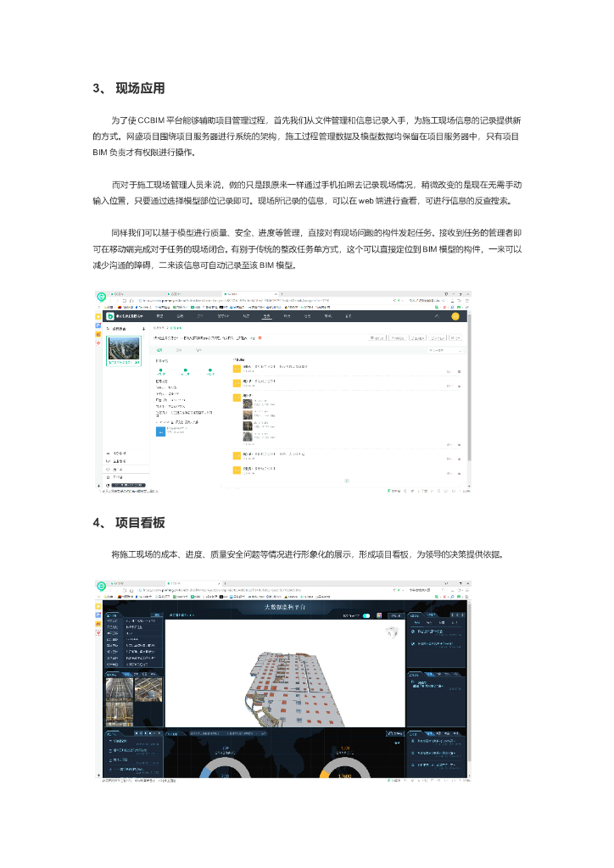Screen dimensions: 614x868
Task: Click the yellow avatar icon of the last comment entry
Action: pyautogui.click(x=237, y=470)
